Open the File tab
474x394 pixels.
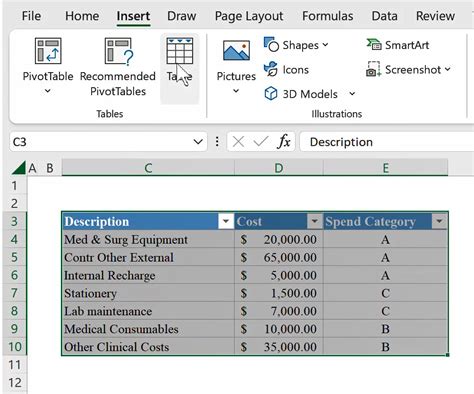point(31,16)
